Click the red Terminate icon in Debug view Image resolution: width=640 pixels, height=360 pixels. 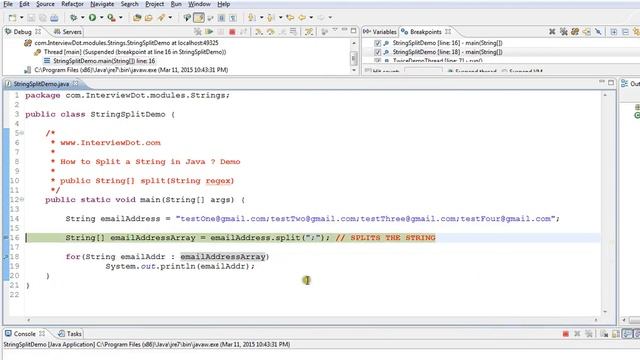pos(232,31)
